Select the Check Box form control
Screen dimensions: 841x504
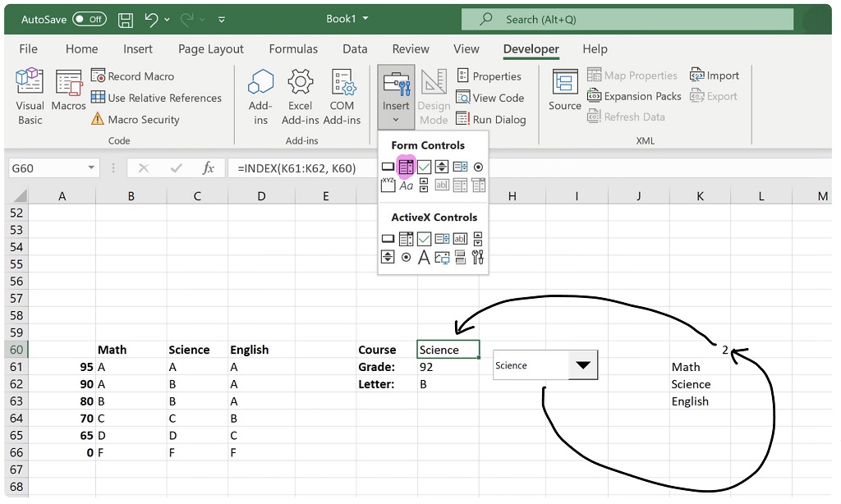click(424, 167)
